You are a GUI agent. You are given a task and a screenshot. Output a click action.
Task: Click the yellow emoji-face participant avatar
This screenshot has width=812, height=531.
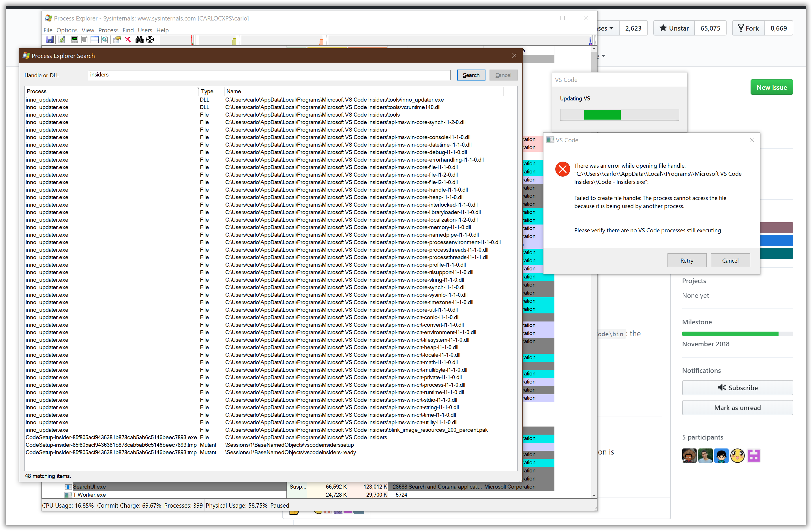738,456
